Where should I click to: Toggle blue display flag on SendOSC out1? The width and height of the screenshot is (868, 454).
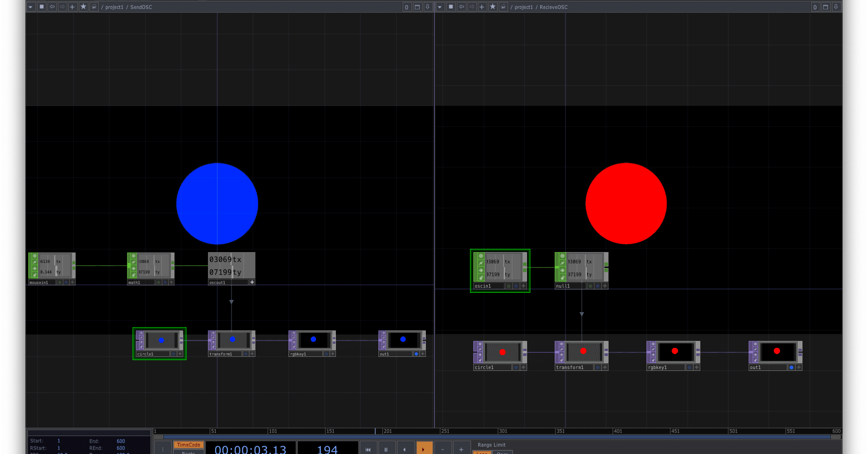(x=416, y=354)
